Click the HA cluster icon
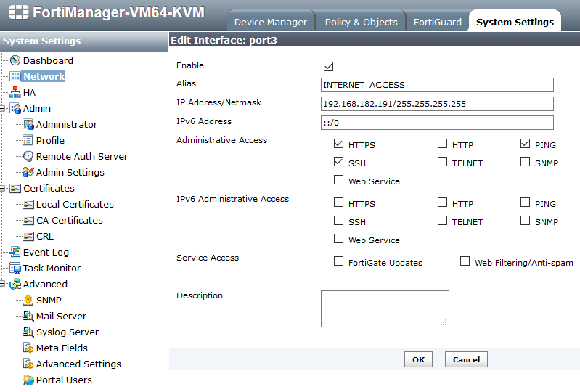The height and width of the screenshot is (392, 580). click(x=15, y=92)
